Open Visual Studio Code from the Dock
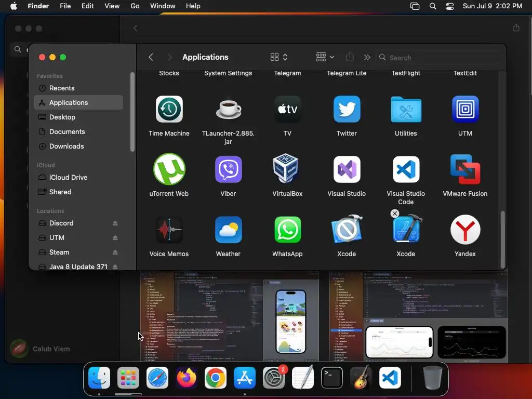 pyautogui.click(x=390, y=377)
